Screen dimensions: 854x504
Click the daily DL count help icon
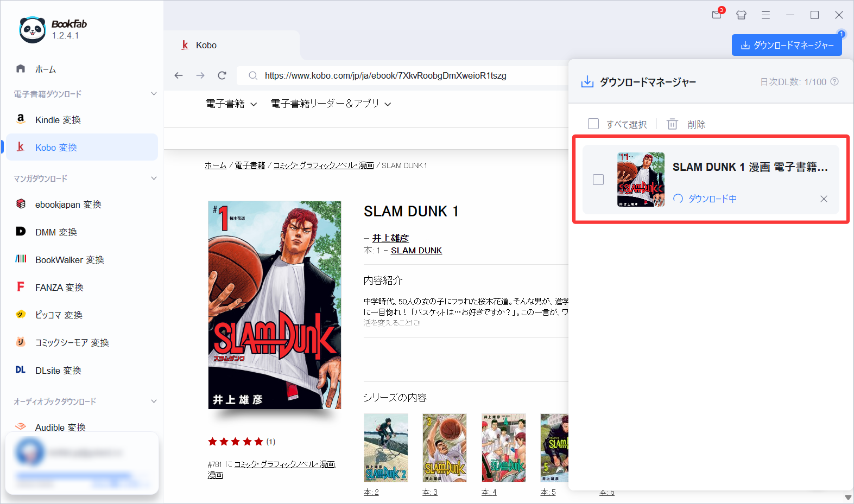pos(835,82)
